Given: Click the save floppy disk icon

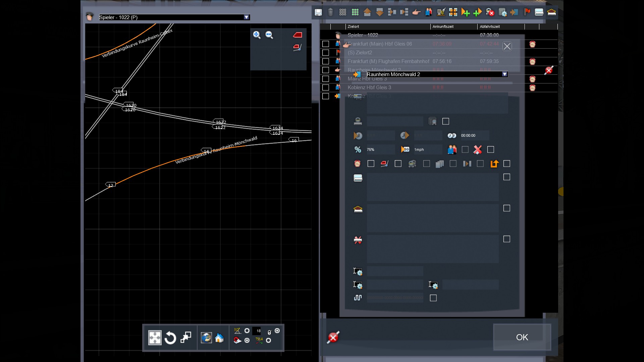Looking at the screenshot, I should click(318, 12).
